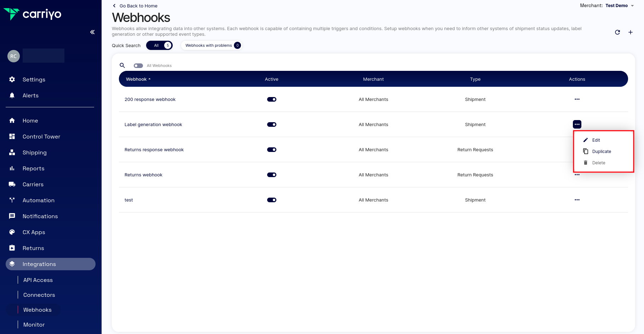Image resolution: width=644 pixels, height=334 pixels.
Task: Click the 'Label generation webhook' name
Action: tap(153, 124)
